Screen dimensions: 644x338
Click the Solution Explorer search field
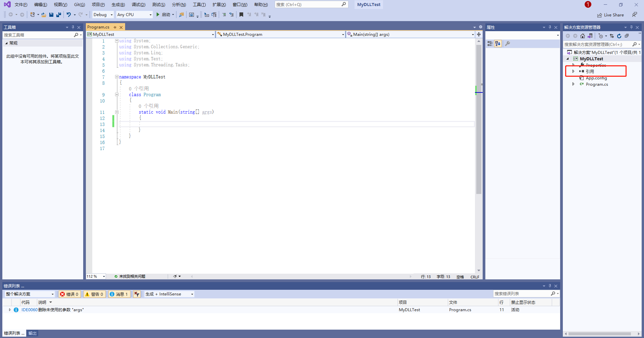tap(602, 44)
